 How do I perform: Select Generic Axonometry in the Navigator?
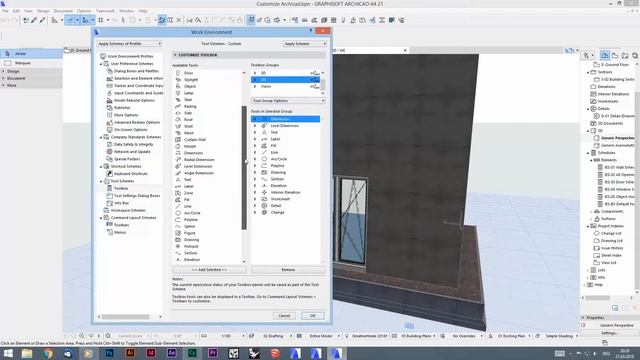(618, 145)
